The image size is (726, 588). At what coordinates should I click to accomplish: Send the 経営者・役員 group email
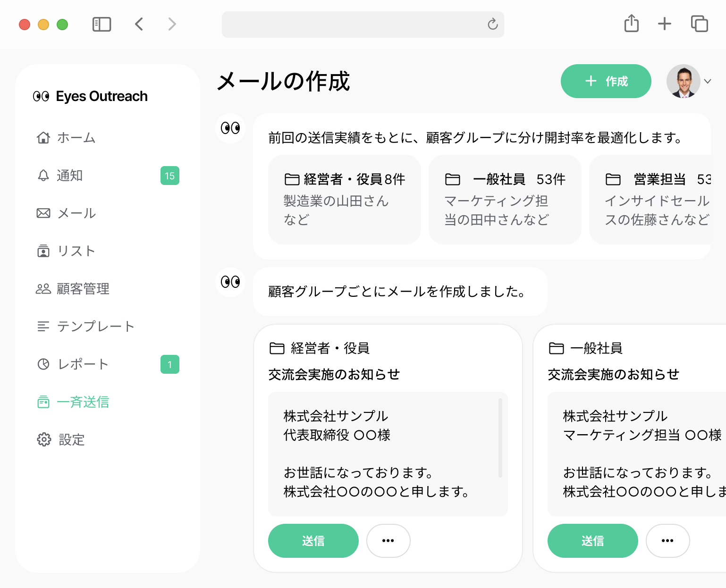[313, 541]
